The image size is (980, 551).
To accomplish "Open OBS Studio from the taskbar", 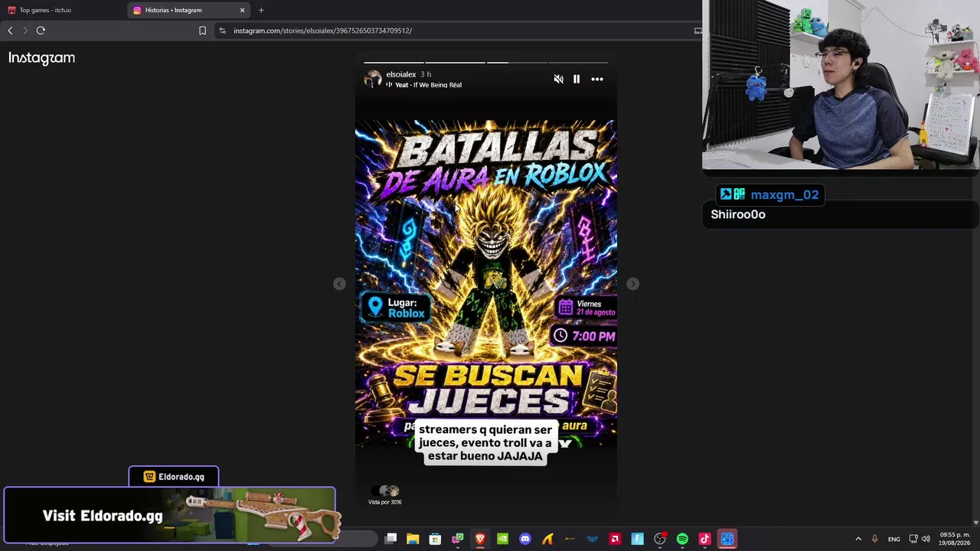I will [660, 539].
